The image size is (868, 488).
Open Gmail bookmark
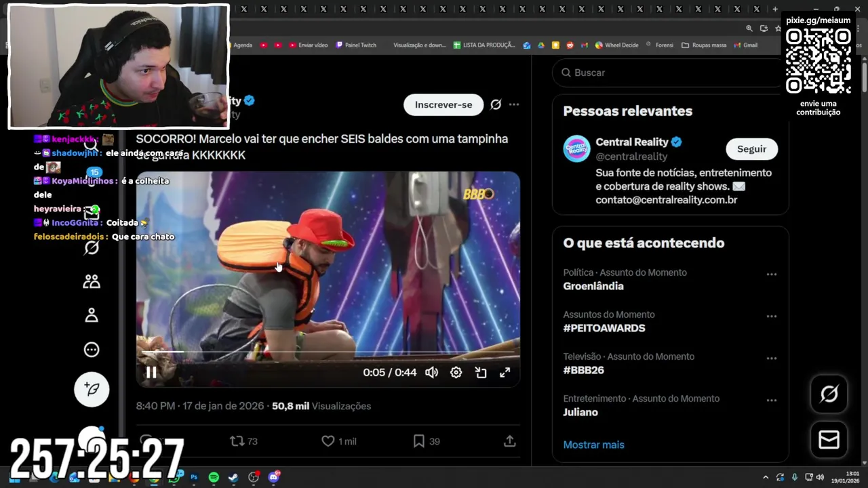click(745, 45)
